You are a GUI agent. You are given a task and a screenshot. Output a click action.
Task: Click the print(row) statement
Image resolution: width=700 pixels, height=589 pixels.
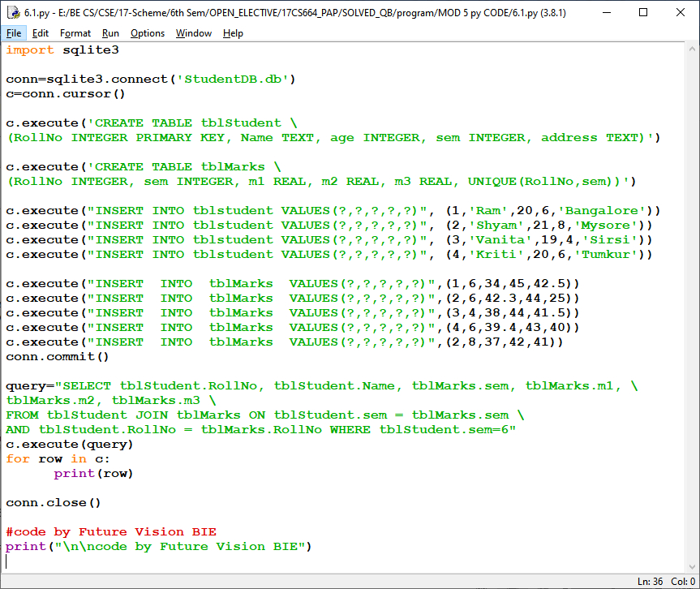pos(93,474)
